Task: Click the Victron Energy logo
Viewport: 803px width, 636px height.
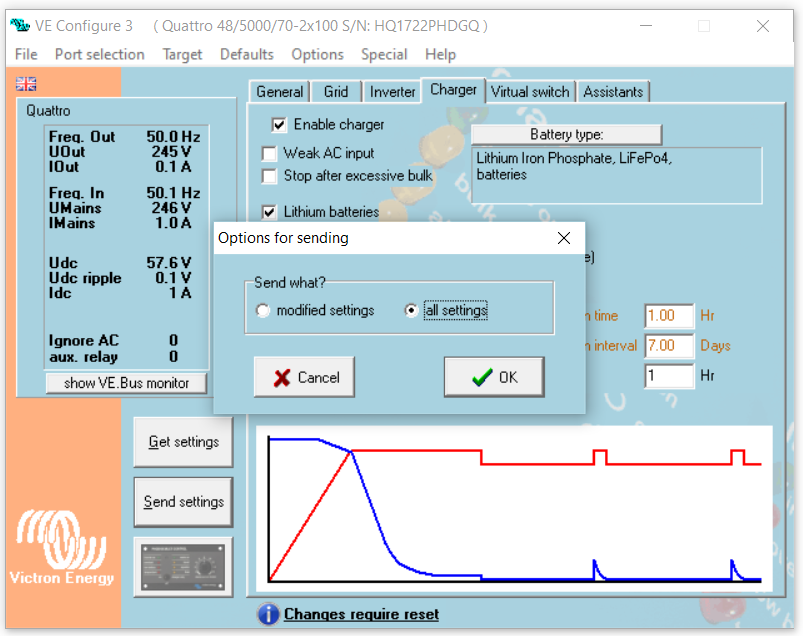Action: pos(61,547)
